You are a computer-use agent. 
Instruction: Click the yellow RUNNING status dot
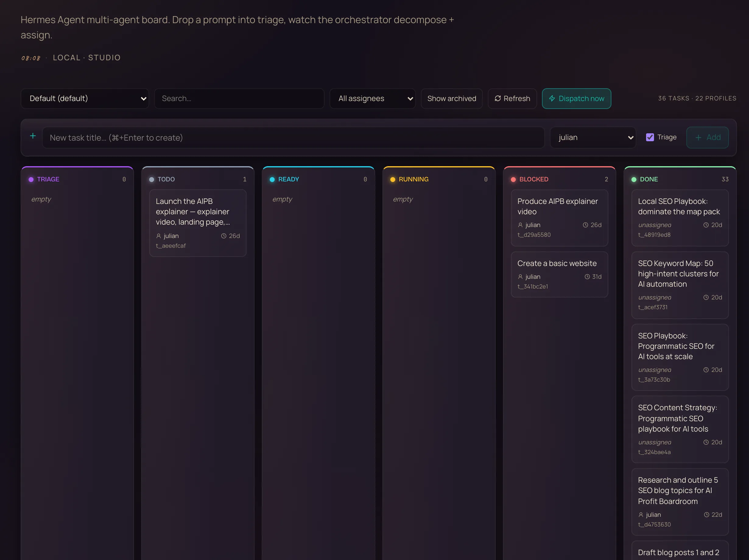coord(393,179)
